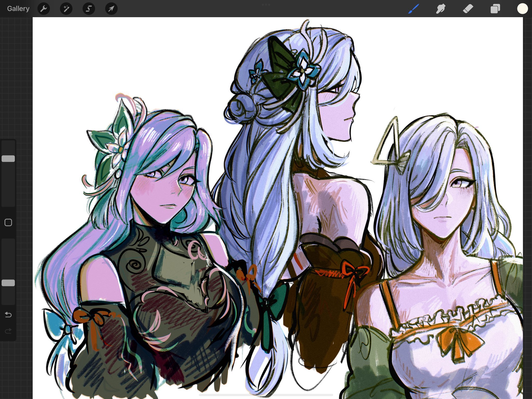
Task: Activate the Selection tool
Action: point(89,9)
